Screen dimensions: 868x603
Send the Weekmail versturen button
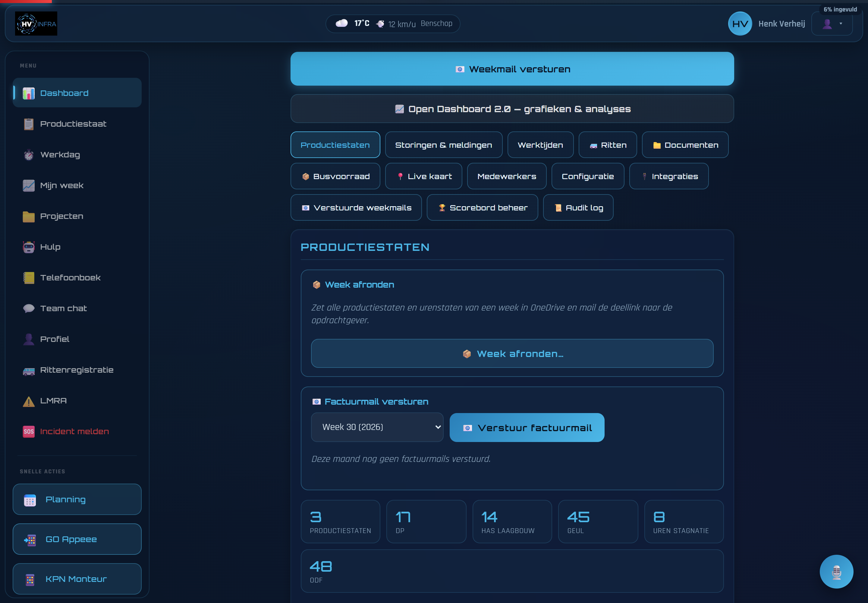click(x=512, y=69)
